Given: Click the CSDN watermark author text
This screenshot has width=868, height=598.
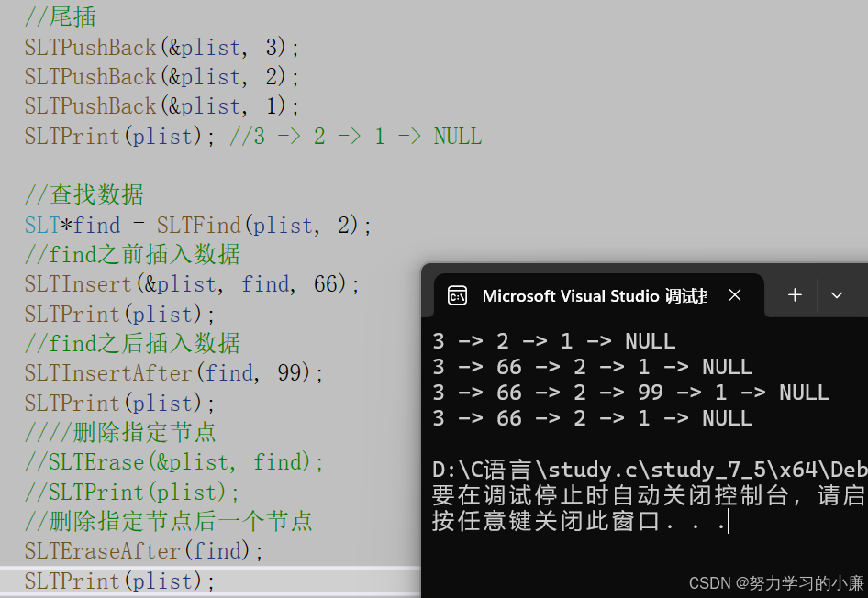Looking at the screenshot, I should coord(776,583).
